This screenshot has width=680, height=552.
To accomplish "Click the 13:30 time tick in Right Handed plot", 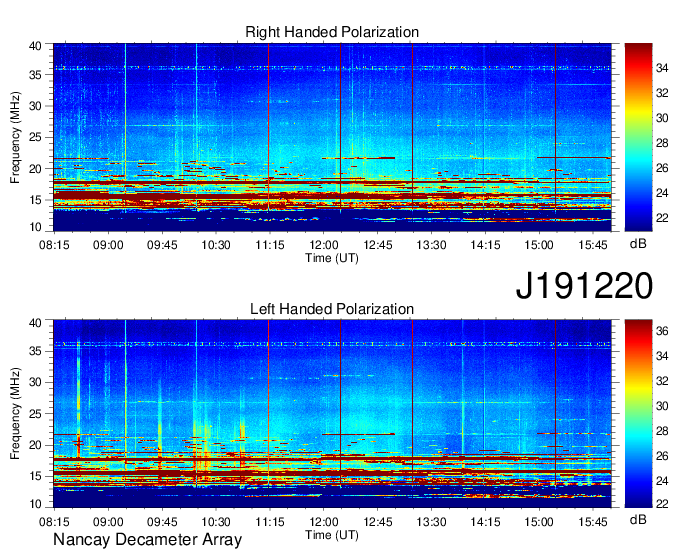I will (x=431, y=245).
